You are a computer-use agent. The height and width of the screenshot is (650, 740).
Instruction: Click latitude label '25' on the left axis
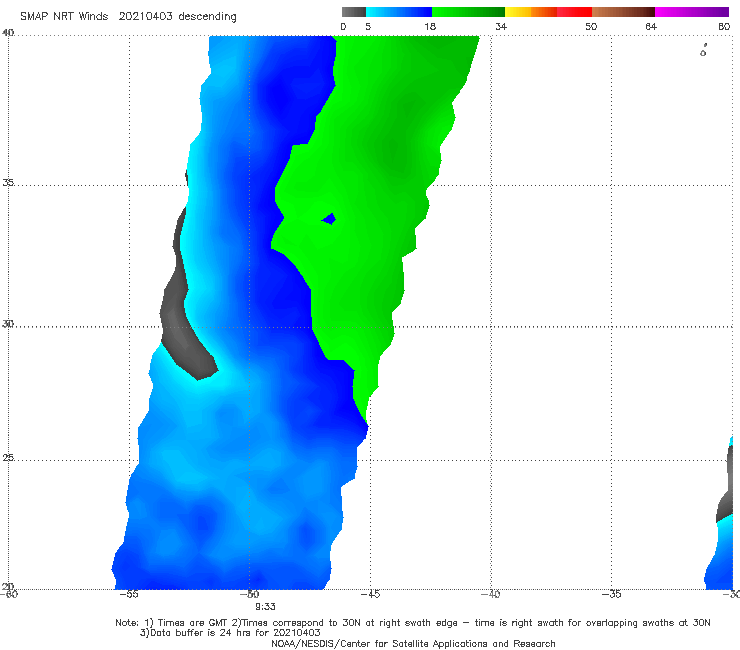coord(8,457)
